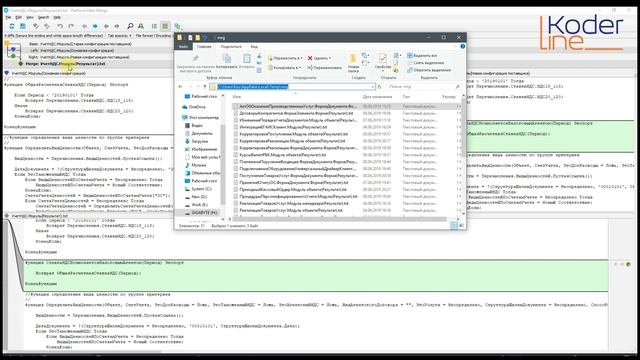The height and width of the screenshot is (360, 640).
Task: Open the Копировать в dropdown
Action: (x=284, y=68)
